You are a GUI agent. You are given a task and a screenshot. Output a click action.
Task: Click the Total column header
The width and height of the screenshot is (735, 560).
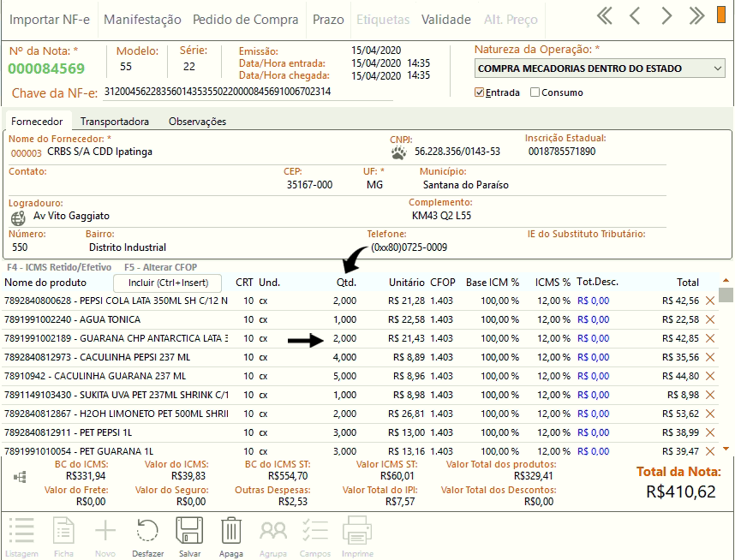688,283
